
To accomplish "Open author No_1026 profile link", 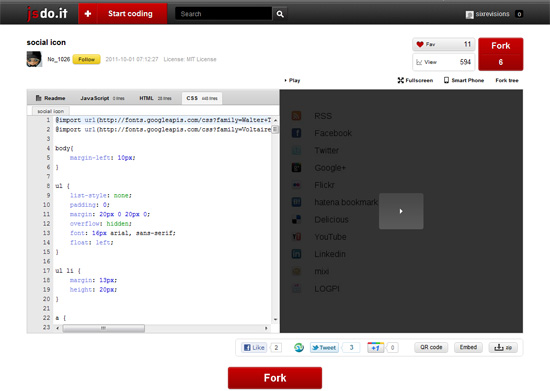I will pos(59,59).
